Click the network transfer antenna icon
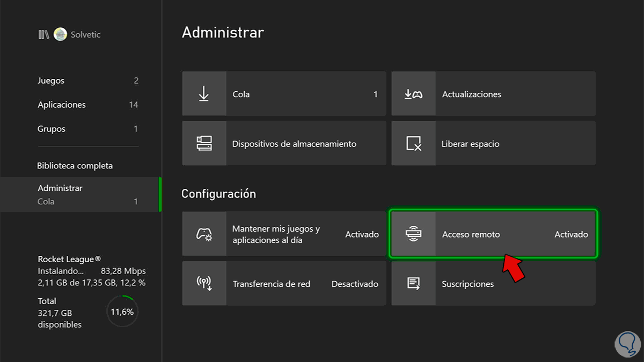 204,284
